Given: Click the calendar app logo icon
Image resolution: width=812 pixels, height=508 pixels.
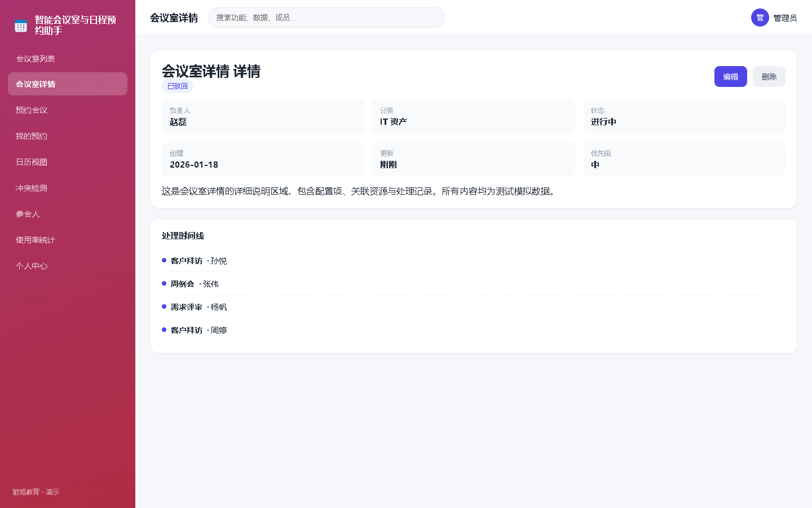Looking at the screenshot, I should click(21, 25).
